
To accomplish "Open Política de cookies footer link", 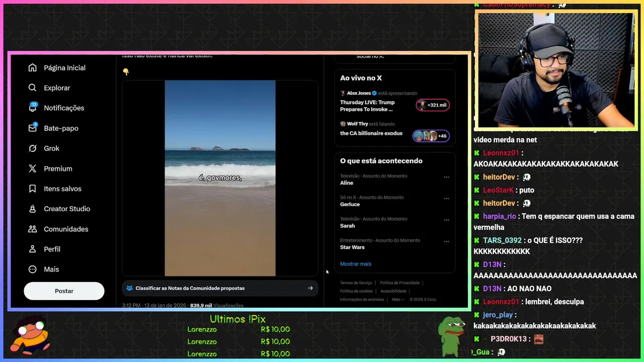I will (x=356, y=291).
